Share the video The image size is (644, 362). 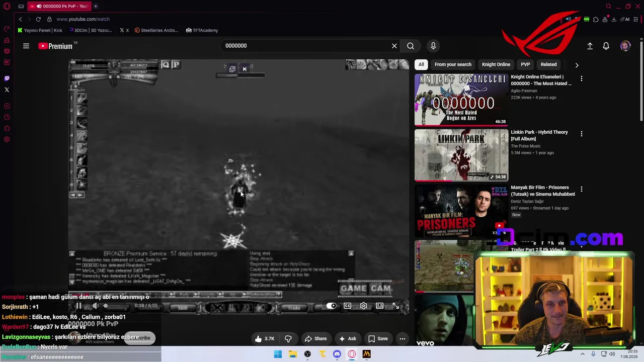[x=316, y=339]
